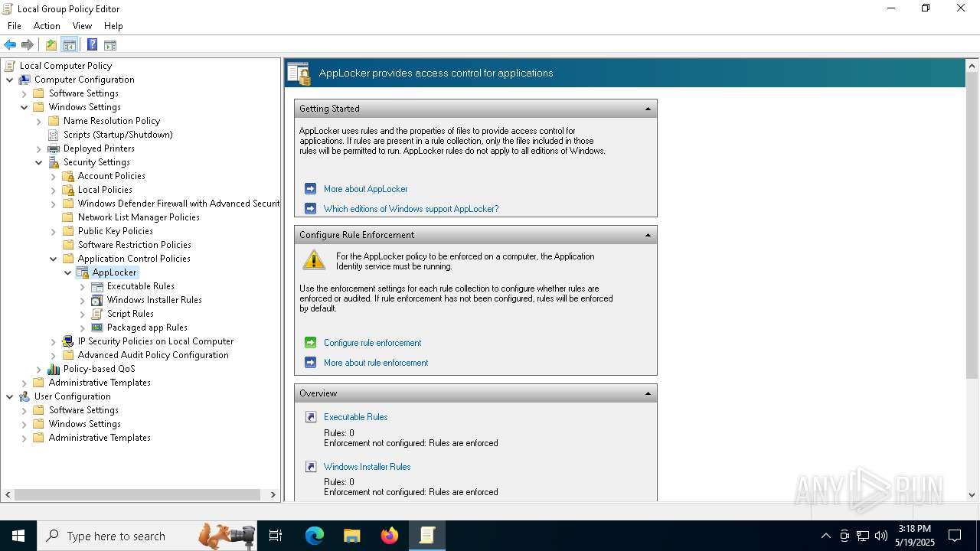Click the Back arrow toolbar icon

(x=10, y=45)
